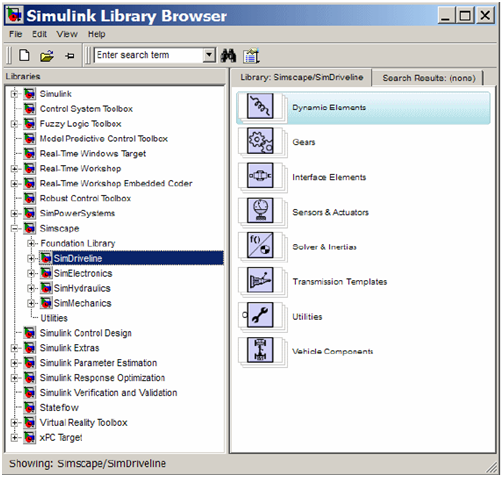Viewport: 503px width, 477px height.
Task: Switch to Library: Simscape/SimDriveline tab
Action: [301, 77]
